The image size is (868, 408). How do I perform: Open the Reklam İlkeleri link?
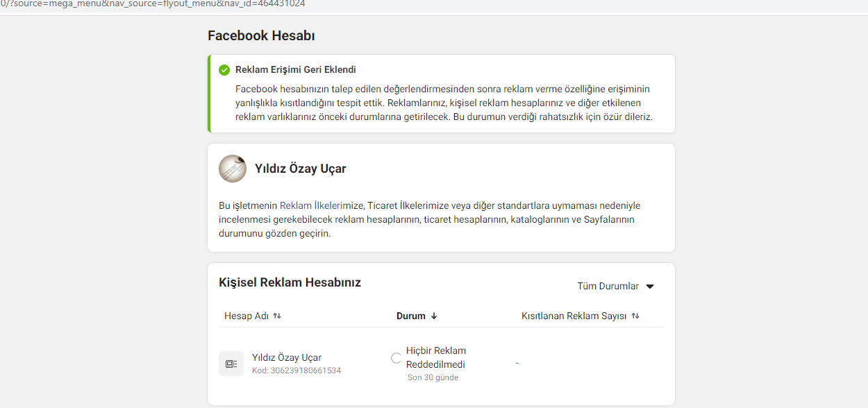point(311,205)
